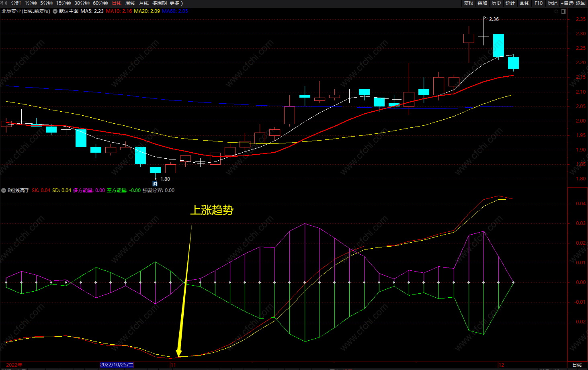Screen dimensions: 588x370
Task: Select the 日线 daily period tab
Action: coord(117,3)
